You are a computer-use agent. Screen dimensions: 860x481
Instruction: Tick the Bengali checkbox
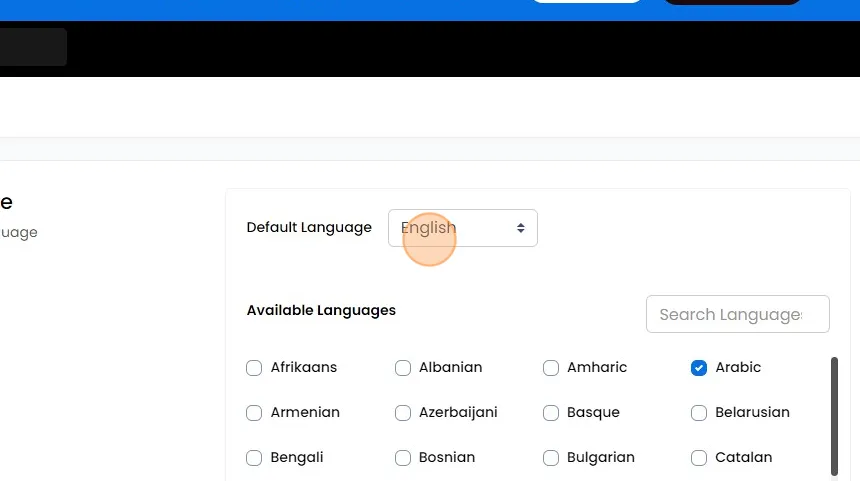[x=254, y=457]
